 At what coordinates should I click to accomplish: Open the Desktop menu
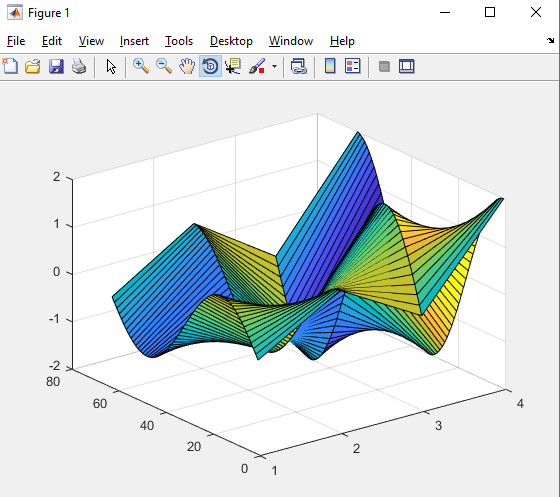[231, 41]
